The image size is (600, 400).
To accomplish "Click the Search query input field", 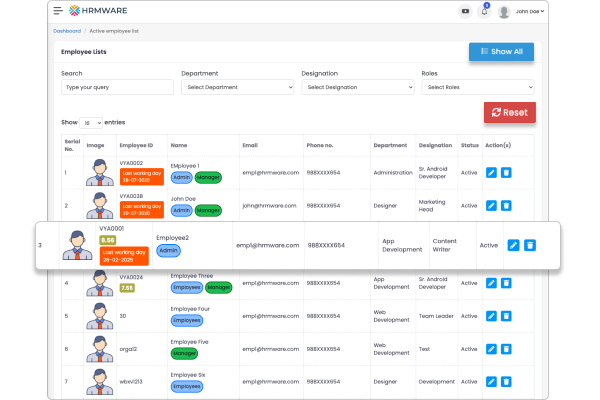I will (x=117, y=87).
